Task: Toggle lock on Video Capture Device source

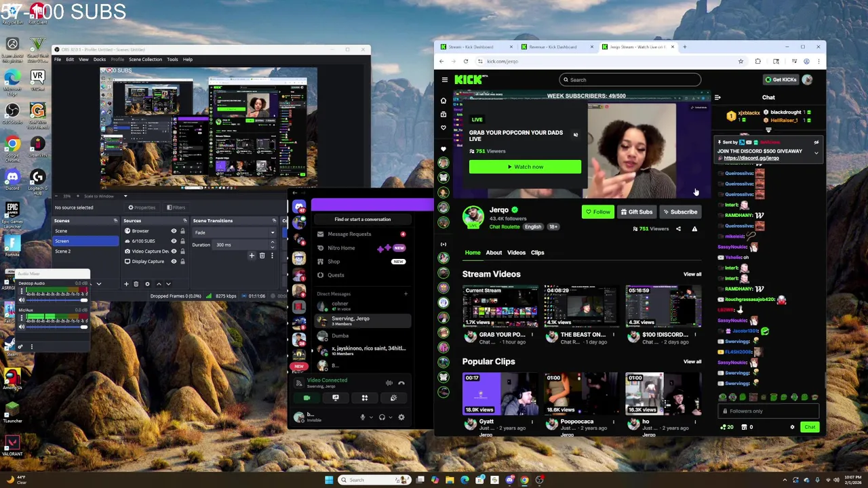Action: click(x=182, y=251)
